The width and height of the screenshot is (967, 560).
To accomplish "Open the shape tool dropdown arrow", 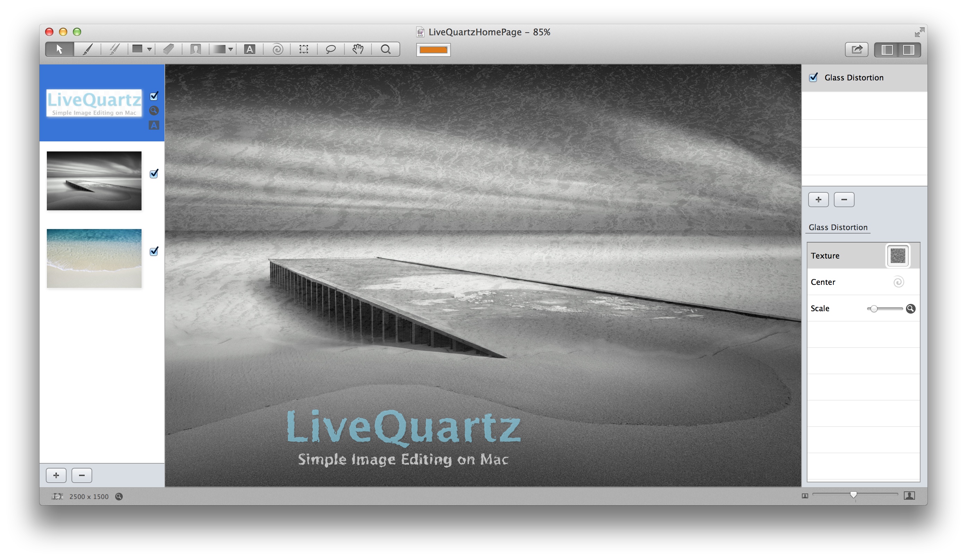I will click(149, 50).
